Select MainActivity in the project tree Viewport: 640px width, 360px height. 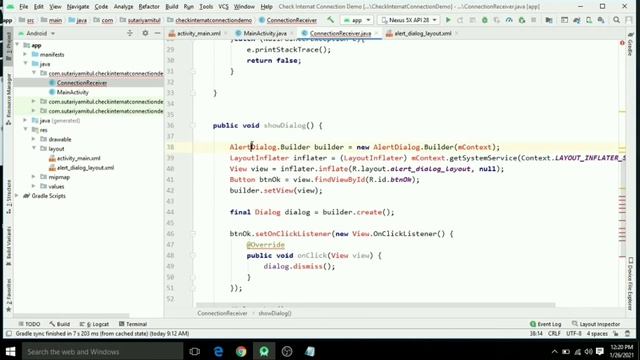pos(73,92)
